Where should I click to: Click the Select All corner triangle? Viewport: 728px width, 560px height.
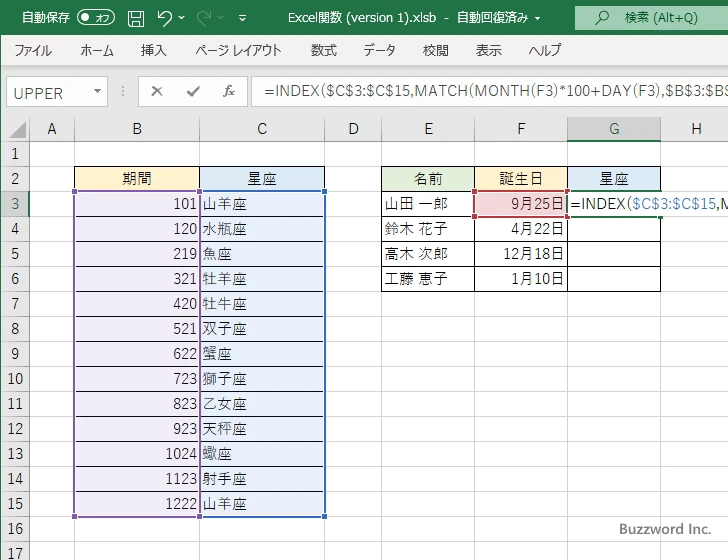tap(17, 130)
